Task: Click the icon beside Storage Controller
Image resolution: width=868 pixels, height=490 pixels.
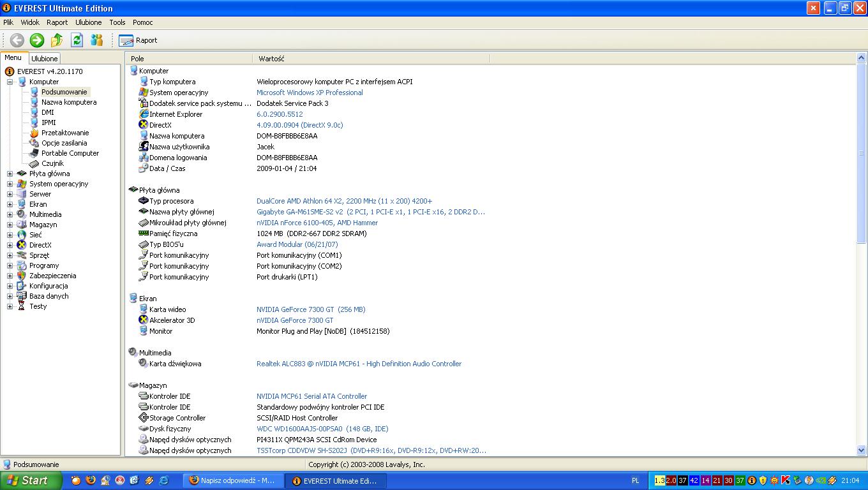Action: pyautogui.click(x=144, y=418)
